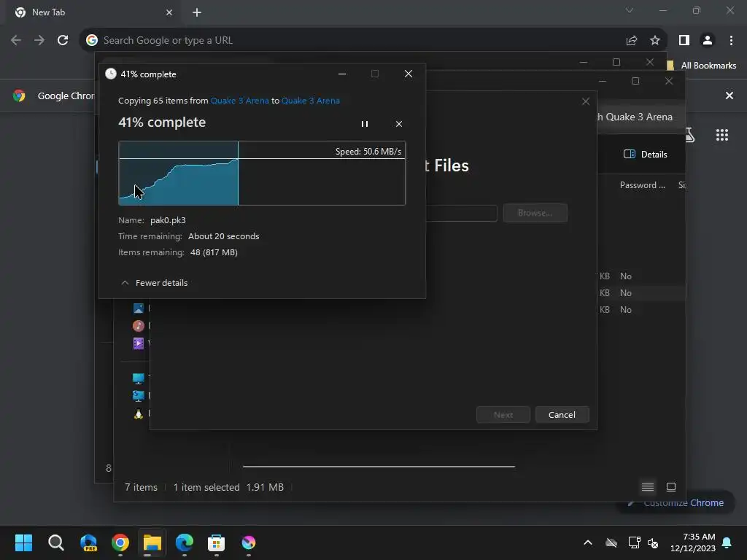This screenshot has height=560, width=747.
Task: Open Chrome three-dot menu
Action: (731, 41)
